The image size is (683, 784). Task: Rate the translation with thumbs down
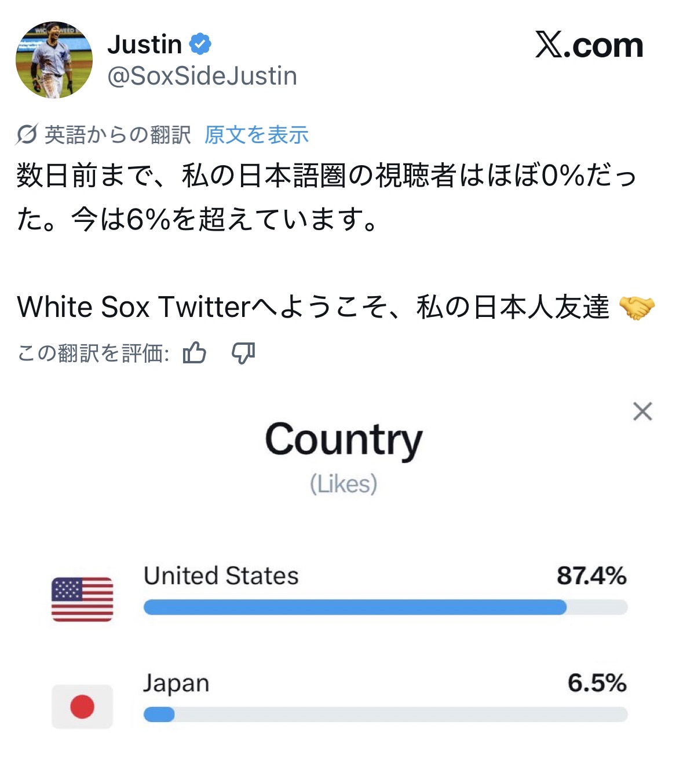(243, 352)
